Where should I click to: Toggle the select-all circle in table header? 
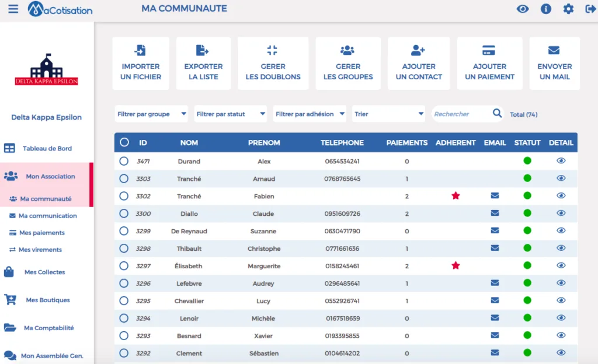pyautogui.click(x=124, y=142)
